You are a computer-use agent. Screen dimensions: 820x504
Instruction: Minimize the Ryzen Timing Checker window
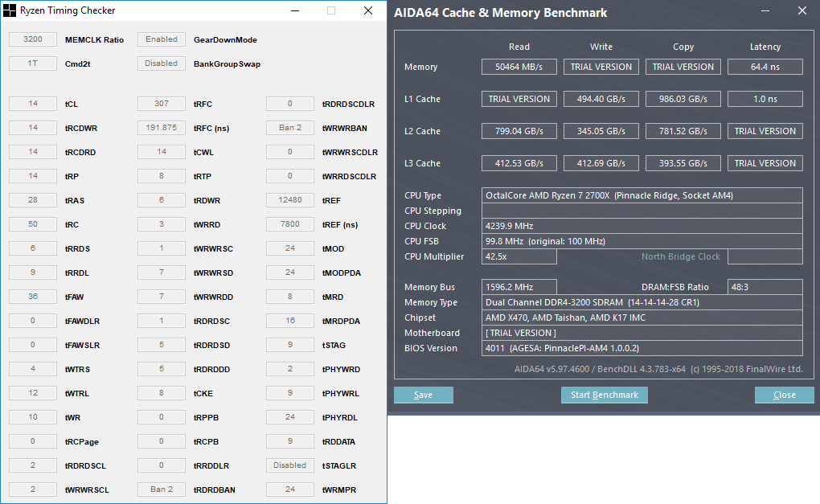(295, 10)
